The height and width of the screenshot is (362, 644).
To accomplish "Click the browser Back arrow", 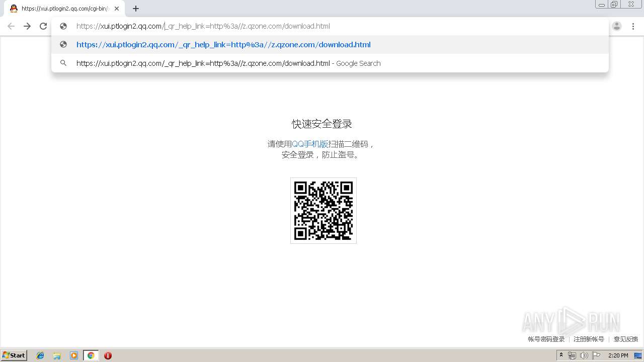I will tap(11, 26).
